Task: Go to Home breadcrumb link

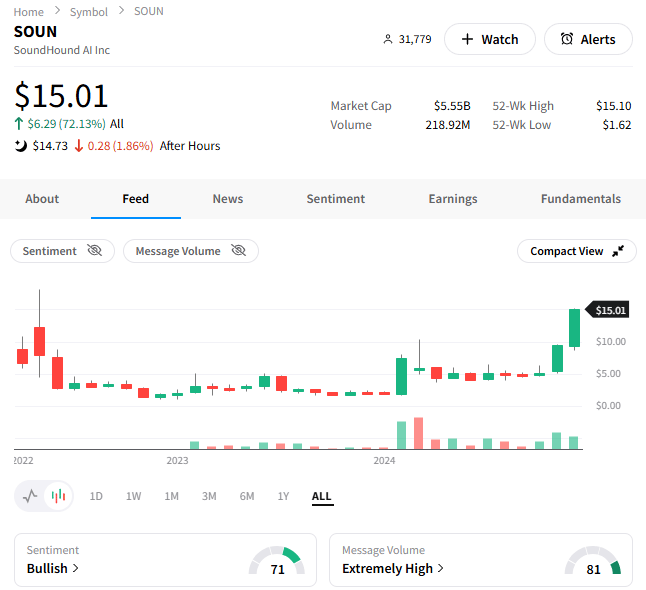Action: click(28, 12)
